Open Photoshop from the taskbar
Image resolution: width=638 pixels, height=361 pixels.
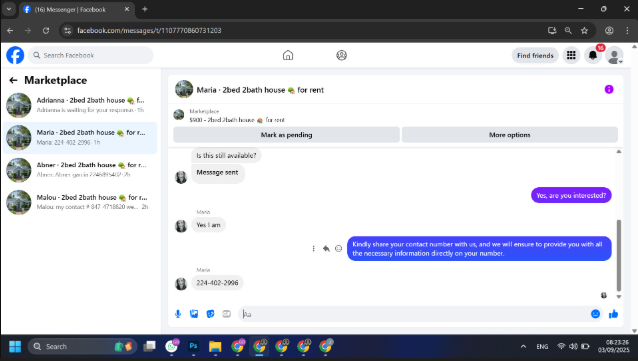coord(193,346)
